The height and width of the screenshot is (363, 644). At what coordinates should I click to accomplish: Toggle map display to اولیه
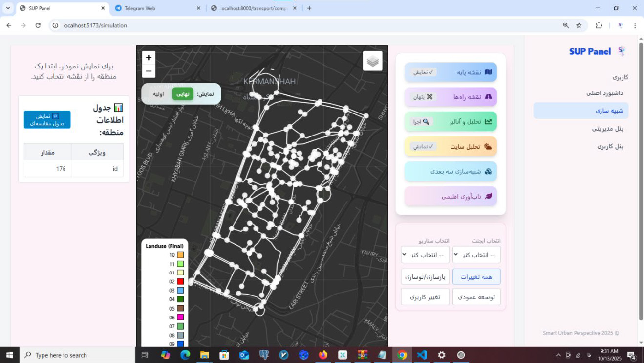tap(158, 94)
